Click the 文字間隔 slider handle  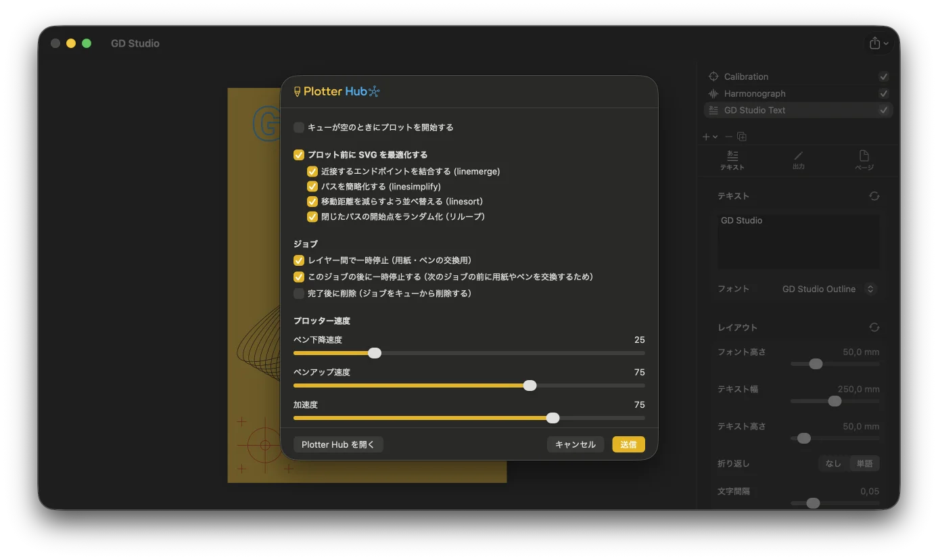[813, 503]
